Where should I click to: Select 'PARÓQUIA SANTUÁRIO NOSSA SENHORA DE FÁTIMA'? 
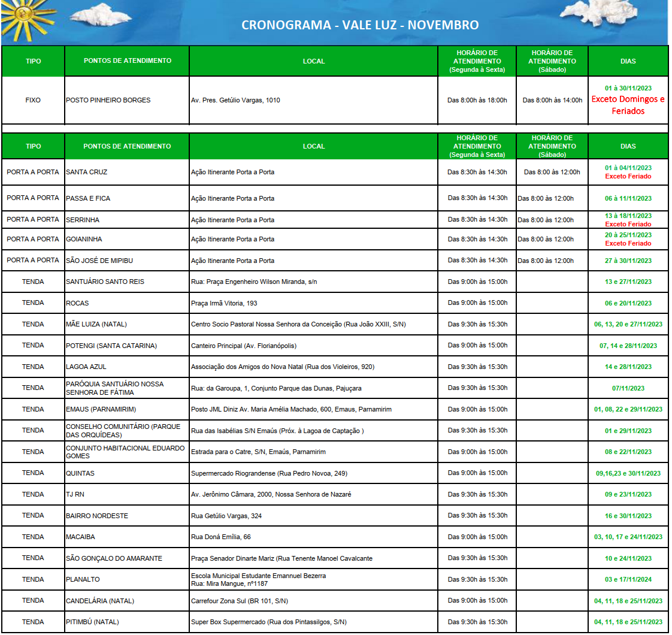pos(115,388)
